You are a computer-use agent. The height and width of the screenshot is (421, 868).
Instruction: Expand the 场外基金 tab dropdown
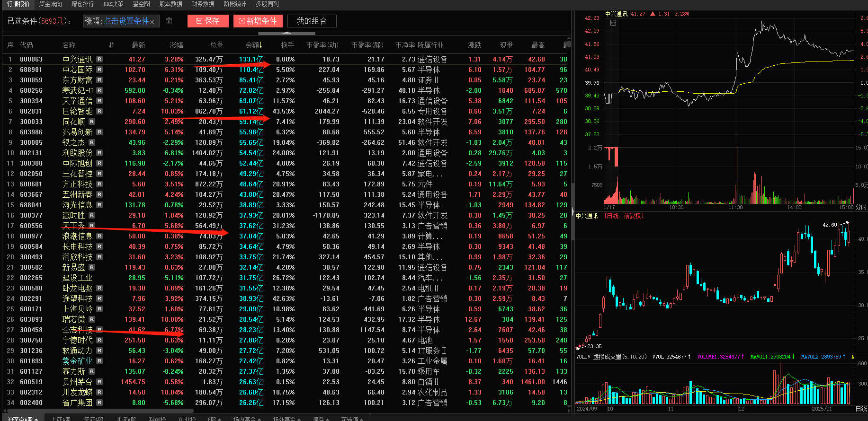pyautogui.click(x=299, y=419)
